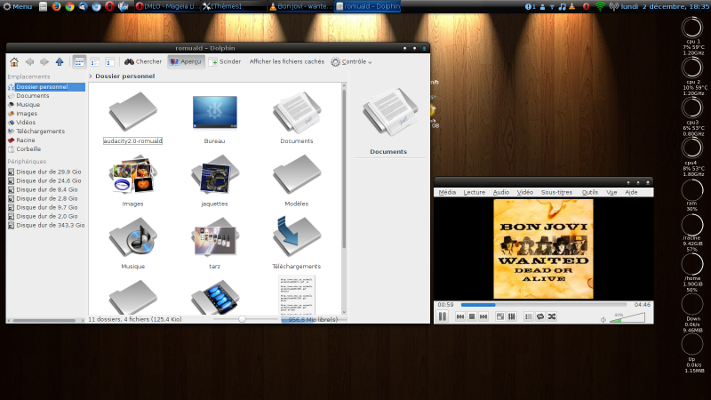Click the Bon Jovi album cover in VLC
The width and height of the screenshot is (711, 400).
[543, 249]
